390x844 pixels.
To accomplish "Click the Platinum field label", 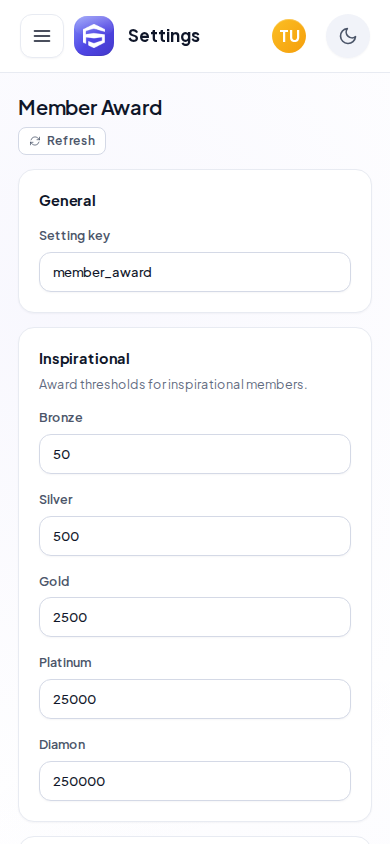I will (65, 663).
